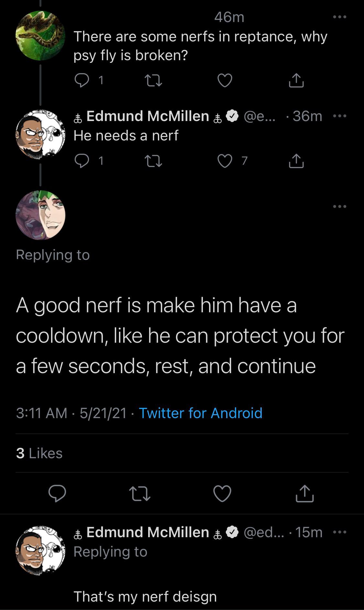The height and width of the screenshot is (610, 364).
Task: View the 3 Likes list
Action: pyautogui.click(x=39, y=453)
